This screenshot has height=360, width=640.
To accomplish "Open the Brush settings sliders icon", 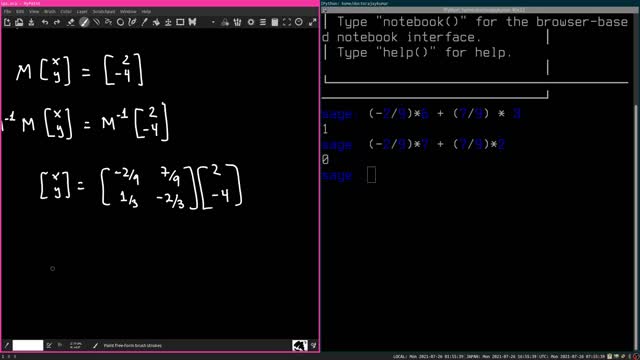I will click(x=238, y=22).
